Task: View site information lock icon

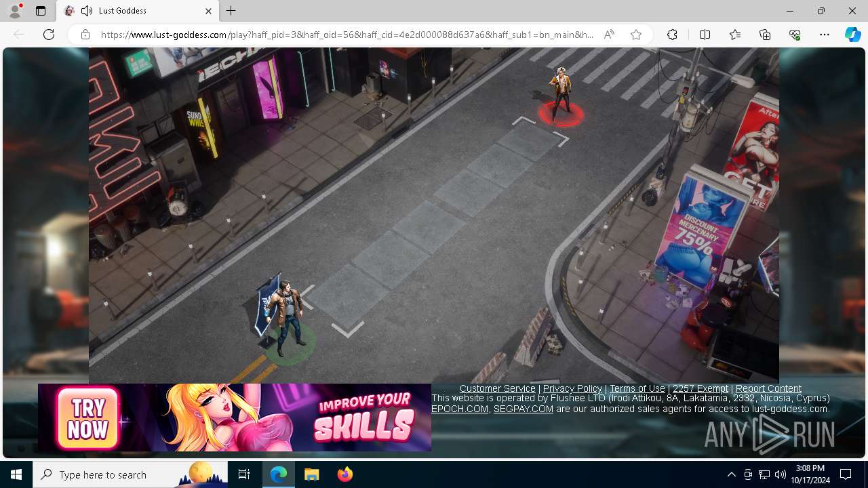Action: pos(85,35)
